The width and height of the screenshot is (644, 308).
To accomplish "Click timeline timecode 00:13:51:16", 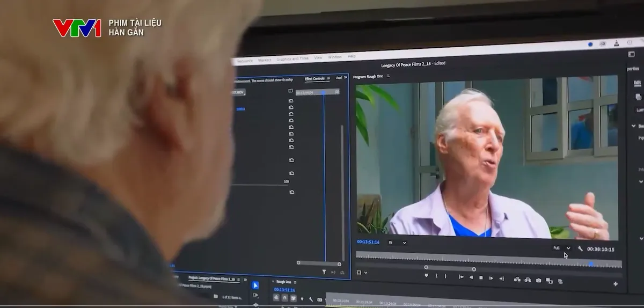I will click(284, 290).
